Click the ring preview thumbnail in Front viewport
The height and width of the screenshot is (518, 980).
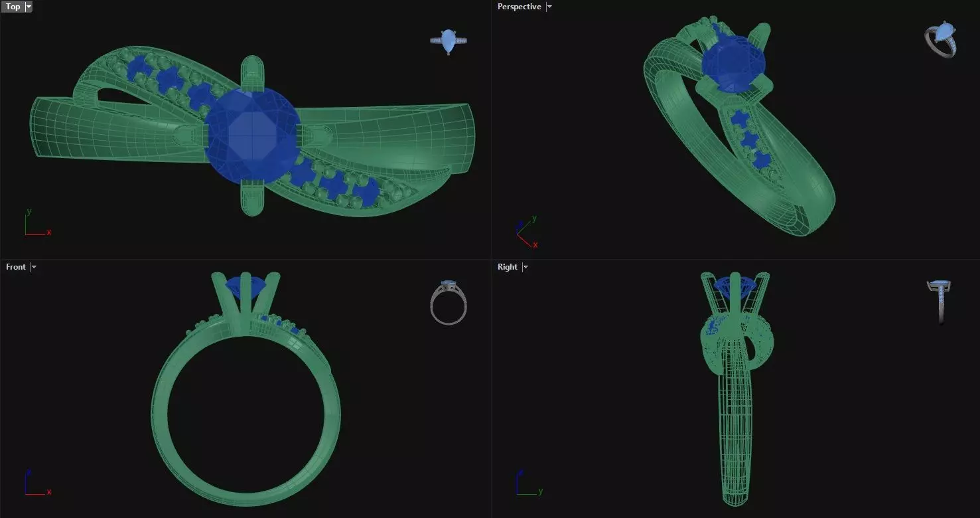[x=449, y=303]
